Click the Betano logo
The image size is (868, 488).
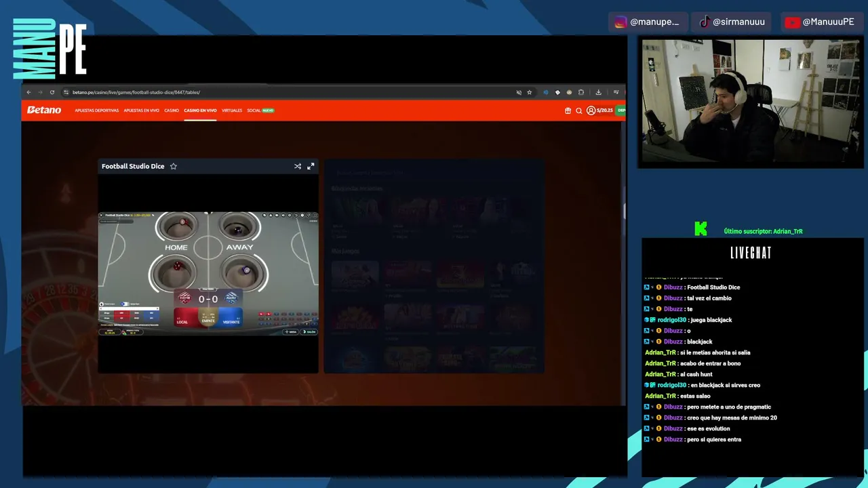tap(44, 110)
